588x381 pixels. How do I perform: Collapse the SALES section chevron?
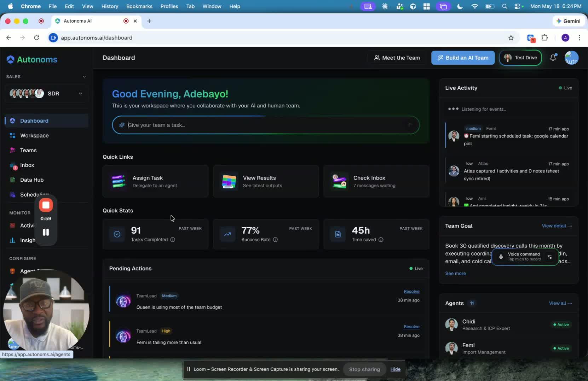84,77
